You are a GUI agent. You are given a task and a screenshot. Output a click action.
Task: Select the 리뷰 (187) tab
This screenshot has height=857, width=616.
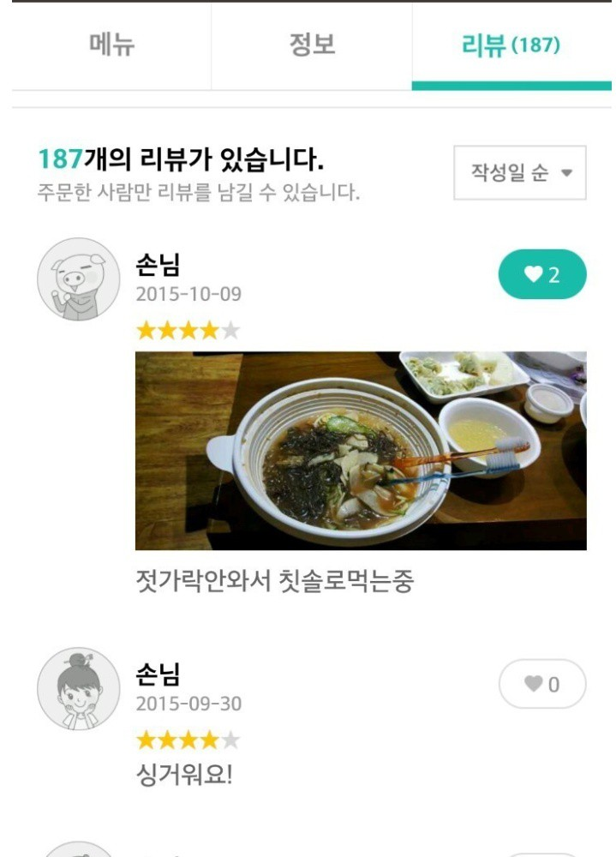click(x=511, y=45)
